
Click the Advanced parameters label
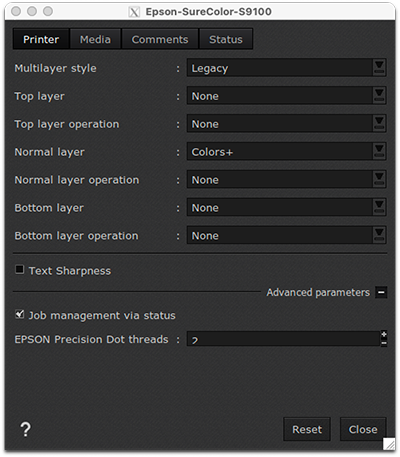coord(318,292)
